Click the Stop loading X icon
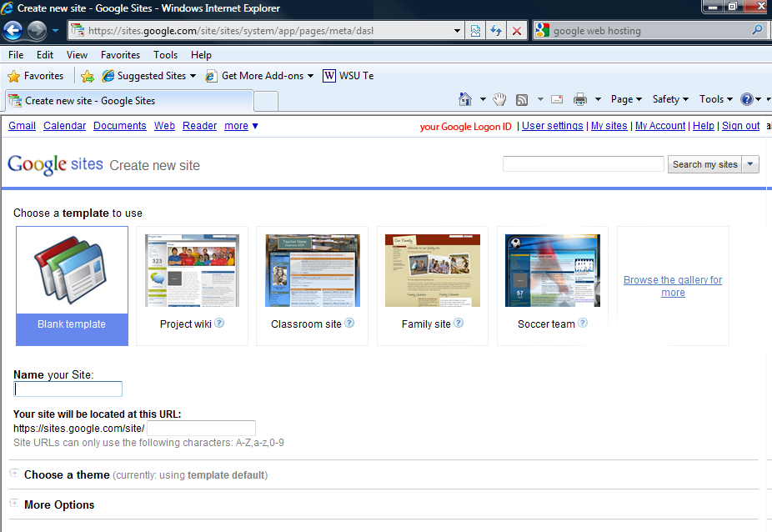 (517, 31)
